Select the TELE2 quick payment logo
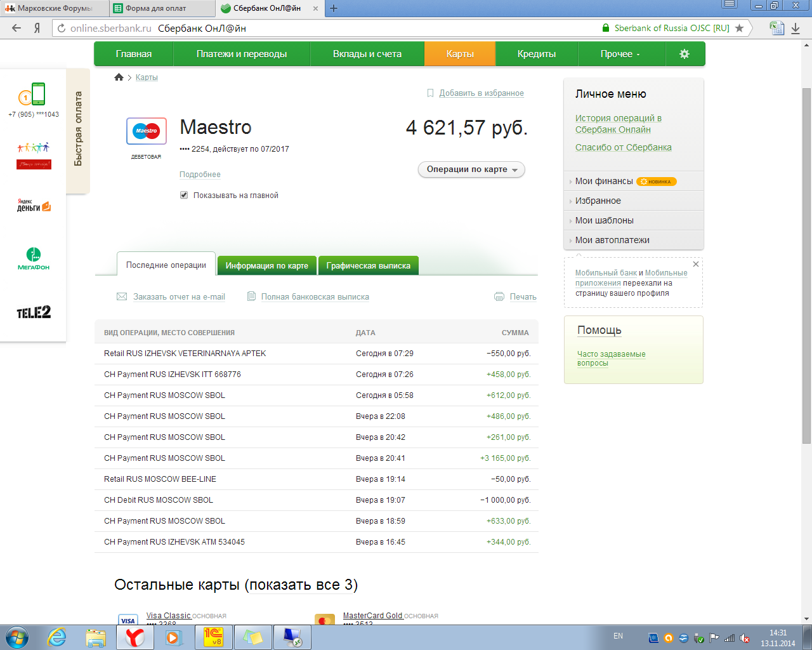 click(x=34, y=312)
